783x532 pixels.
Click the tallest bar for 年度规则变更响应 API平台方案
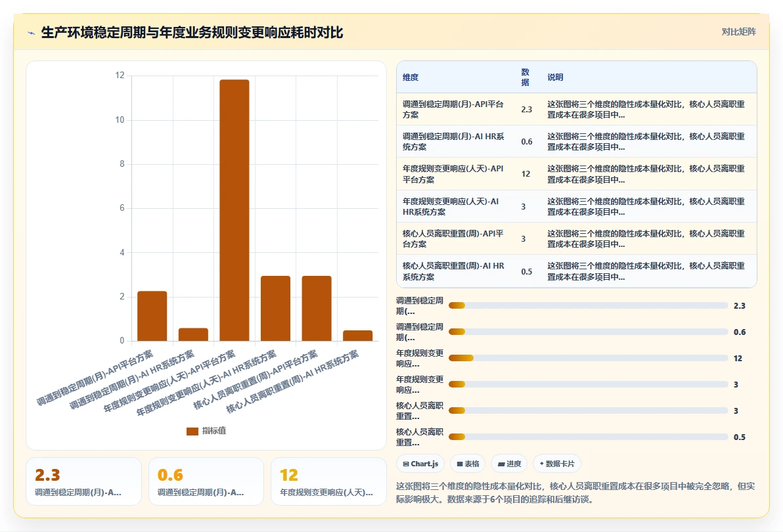click(235, 210)
